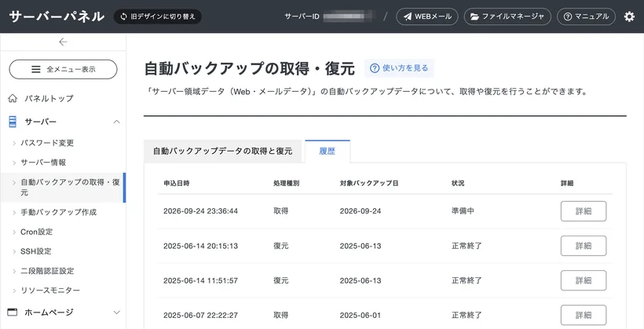This screenshot has width=644, height=329.
Task: Click the 準備中 status text
Action: [463, 211]
